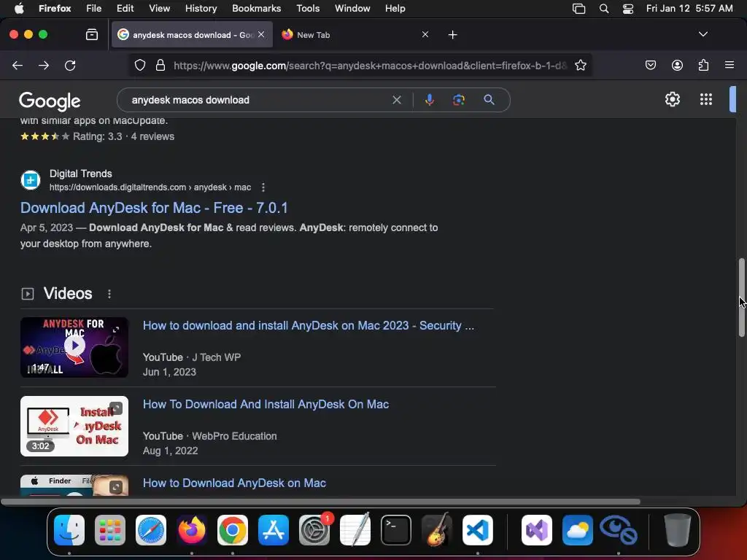
Task: Open Terminal from the Dock
Action: click(x=396, y=530)
